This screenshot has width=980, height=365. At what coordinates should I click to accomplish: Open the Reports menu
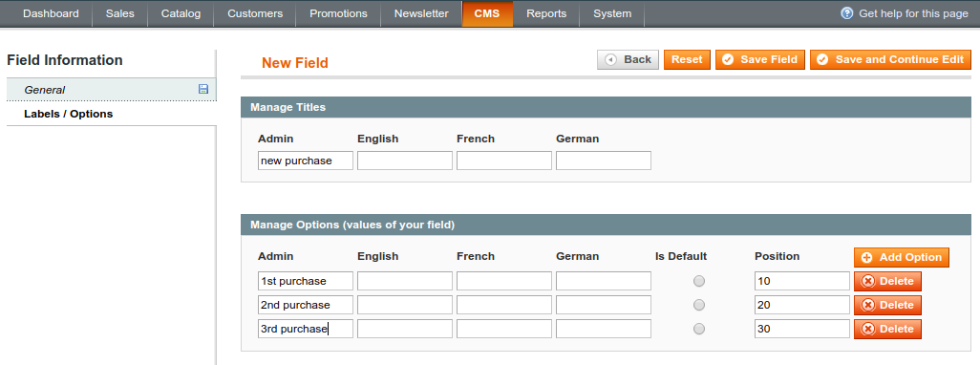click(x=546, y=13)
